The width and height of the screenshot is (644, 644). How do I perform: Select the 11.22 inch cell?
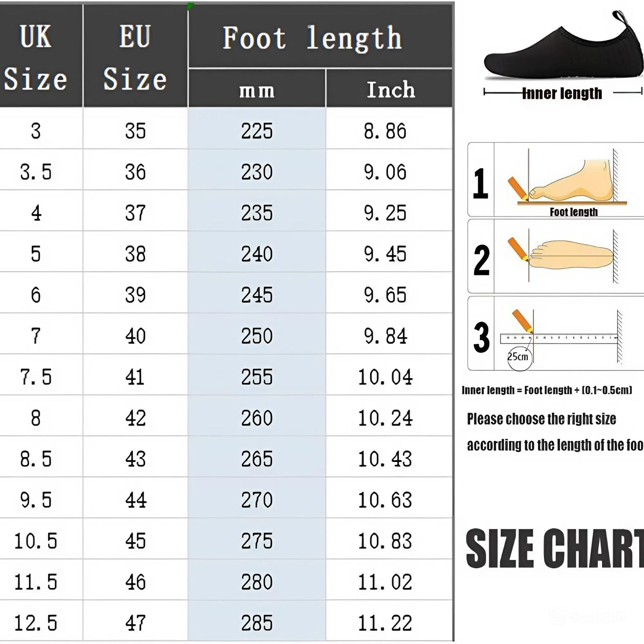385,623
